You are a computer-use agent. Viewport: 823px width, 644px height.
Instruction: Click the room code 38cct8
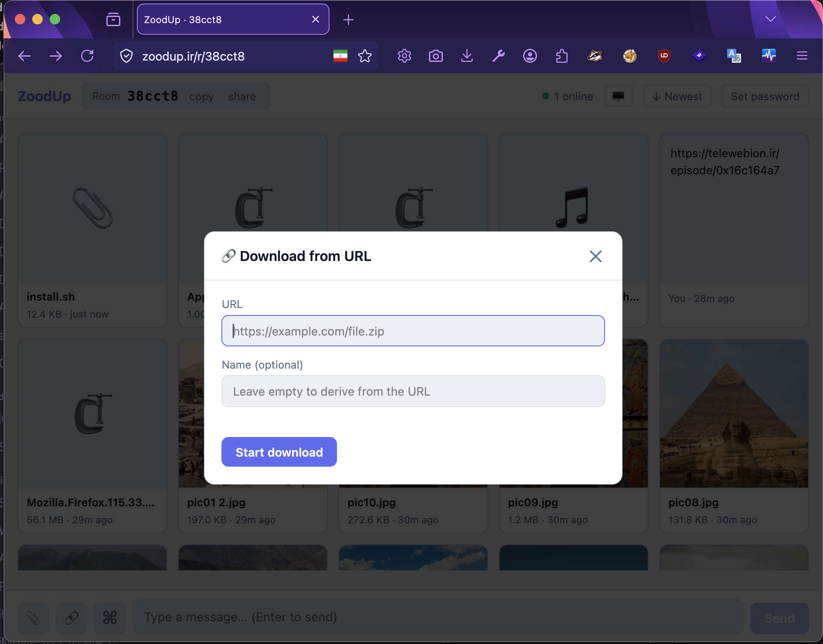click(153, 96)
